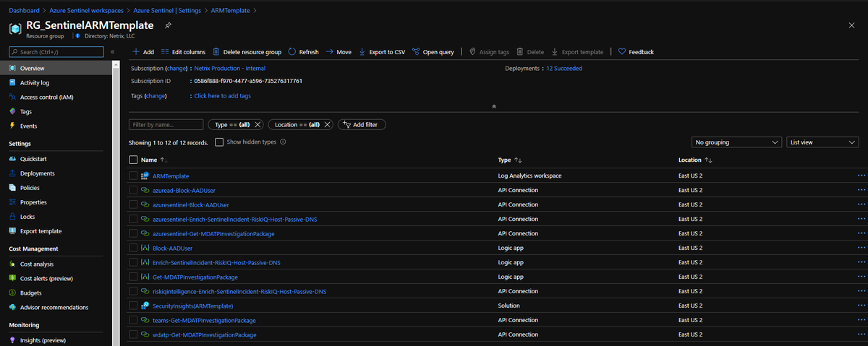Toggle the select-all checkbox beside Name

(x=133, y=160)
